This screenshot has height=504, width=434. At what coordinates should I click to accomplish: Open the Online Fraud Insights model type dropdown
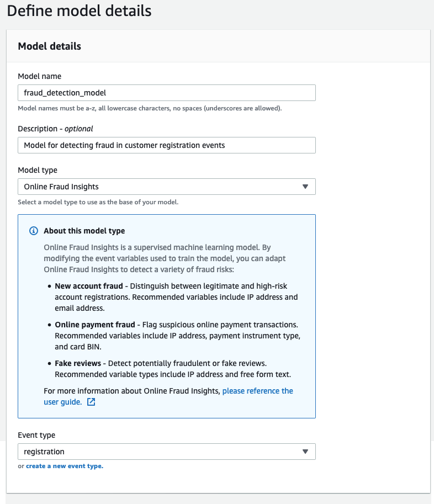166,187
